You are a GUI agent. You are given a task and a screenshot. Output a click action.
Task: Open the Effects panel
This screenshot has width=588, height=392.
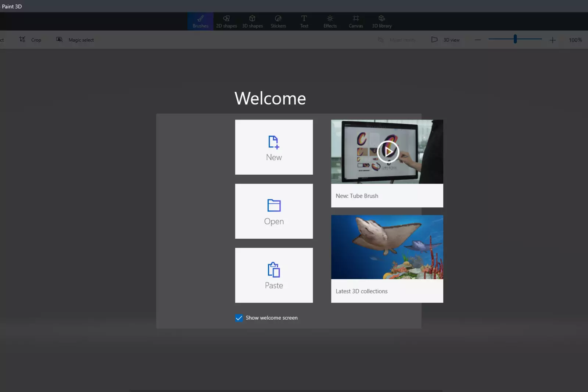330,21
